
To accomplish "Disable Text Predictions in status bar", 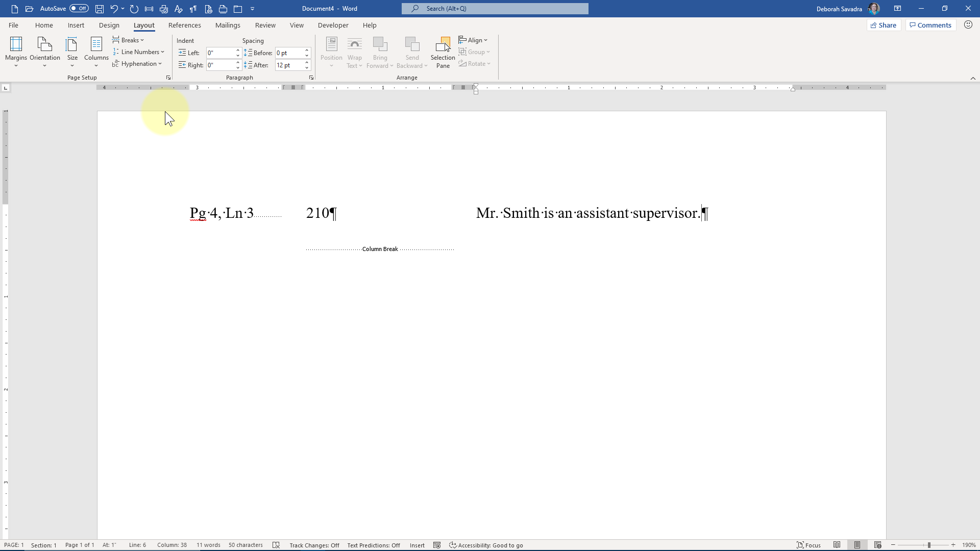I will coord(373,545).
